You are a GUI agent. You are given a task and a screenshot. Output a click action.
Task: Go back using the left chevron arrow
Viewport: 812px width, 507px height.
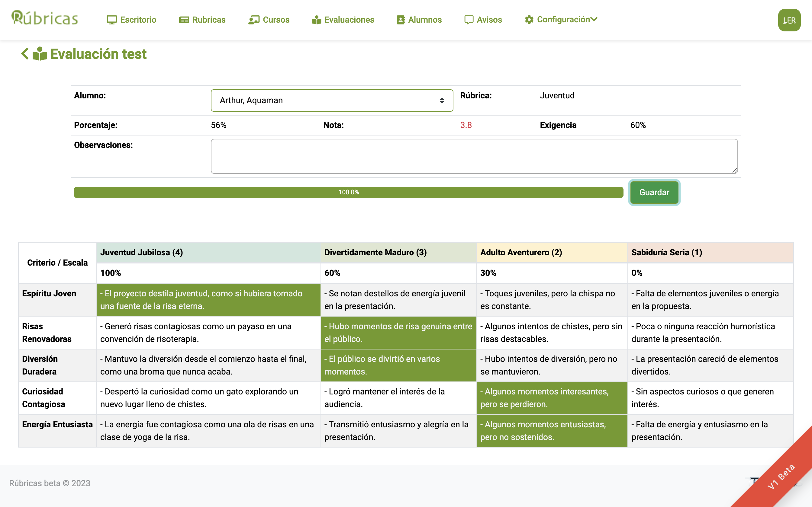[25, 54]
